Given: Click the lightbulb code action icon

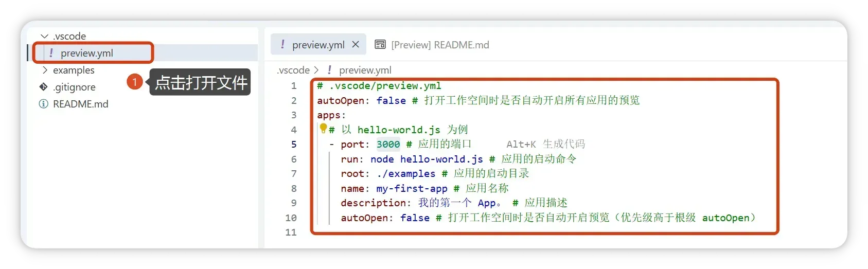Looking at the screenshot, I should pyautogui.click(x=323, y=128).
